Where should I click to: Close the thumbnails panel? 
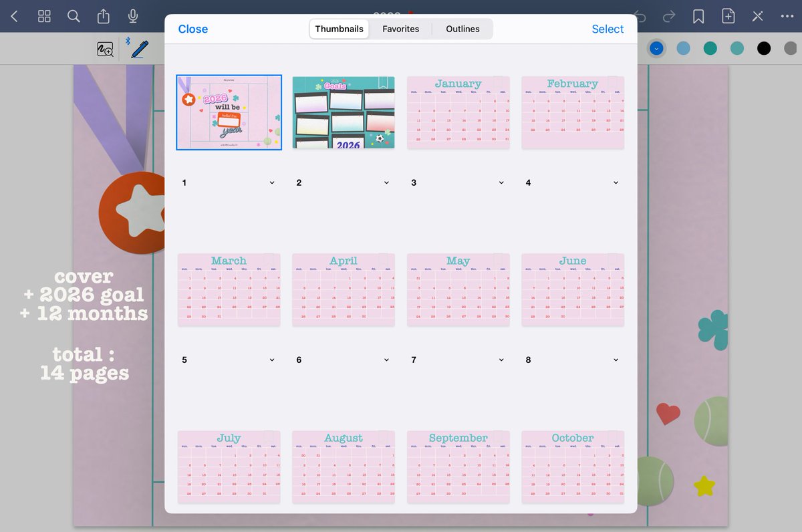193,29
